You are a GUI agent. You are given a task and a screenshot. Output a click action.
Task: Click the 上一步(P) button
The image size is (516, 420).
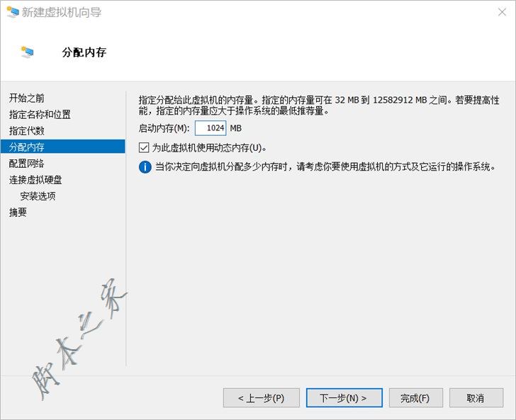point(261,398)
